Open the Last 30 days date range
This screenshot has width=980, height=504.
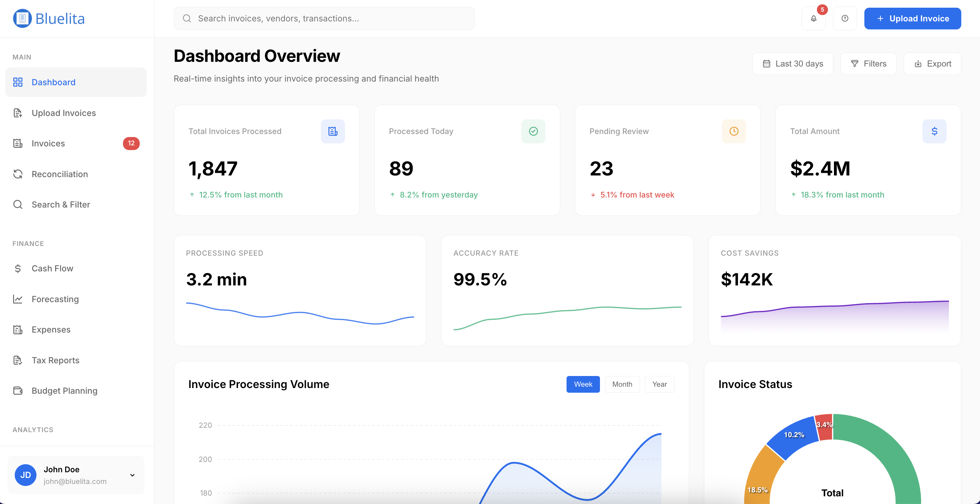[792, 64]
